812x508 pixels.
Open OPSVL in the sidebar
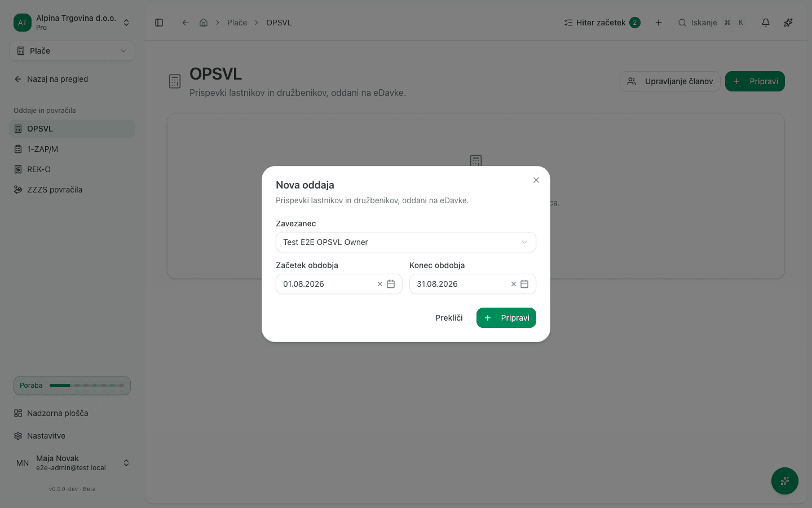[72, 129]
